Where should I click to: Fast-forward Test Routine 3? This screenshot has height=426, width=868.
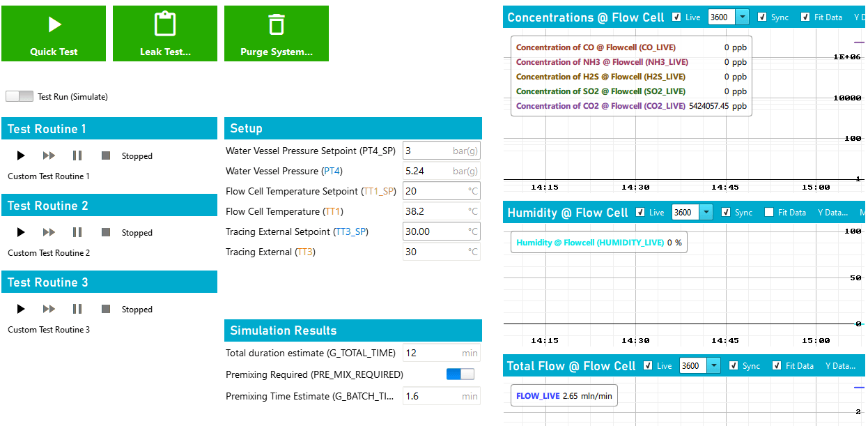tap(49, 309)
